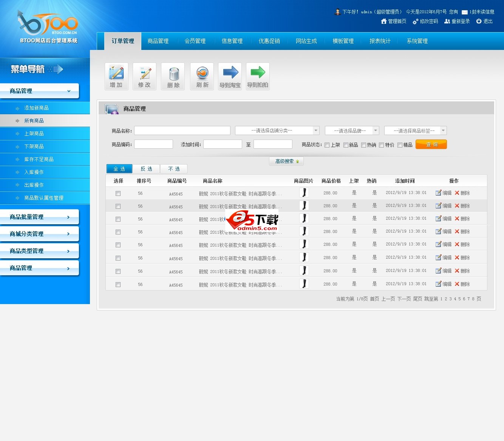The image size is (504, 441).
Task: Open the 系统管理 top tab
Action: pyautogui.click(x=417, y=41)
